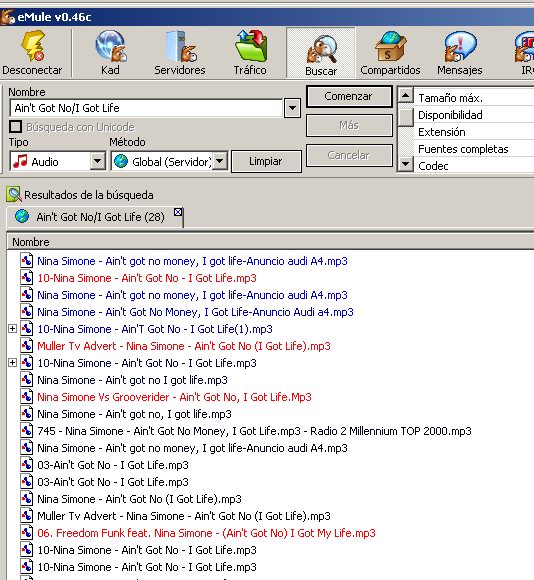The width and height of the screenshot is (534, 580).
Task: Close the Ain't Got No/I Got Life search tab
Action: [x=178, y=212]
